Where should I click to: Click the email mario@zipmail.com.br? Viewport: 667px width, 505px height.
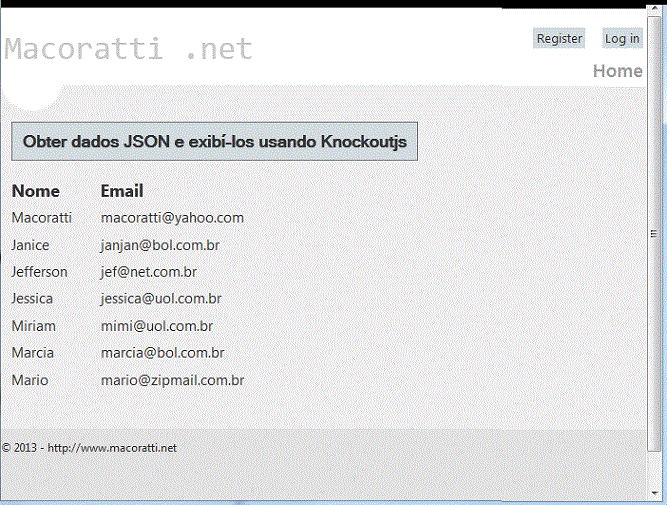tap(172, 381)
